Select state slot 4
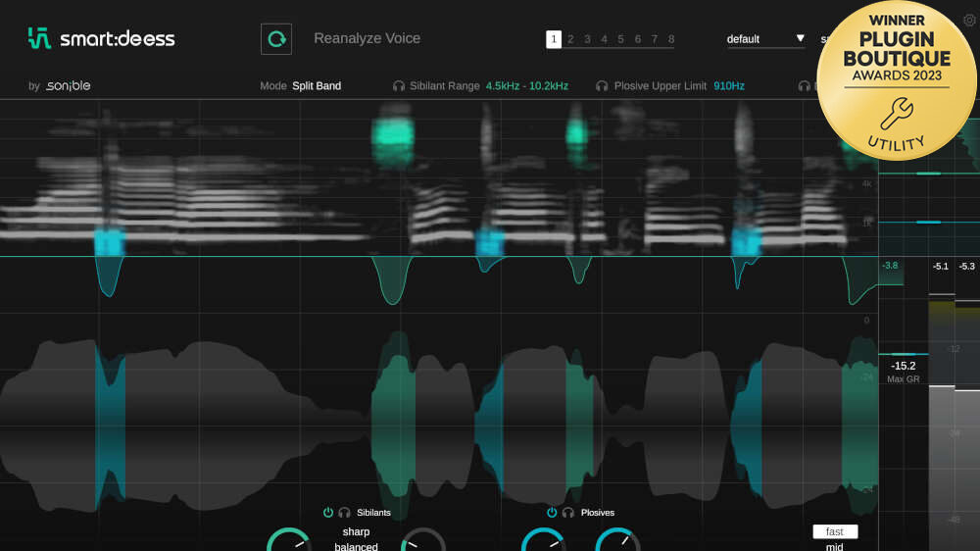 coord(605,39)
